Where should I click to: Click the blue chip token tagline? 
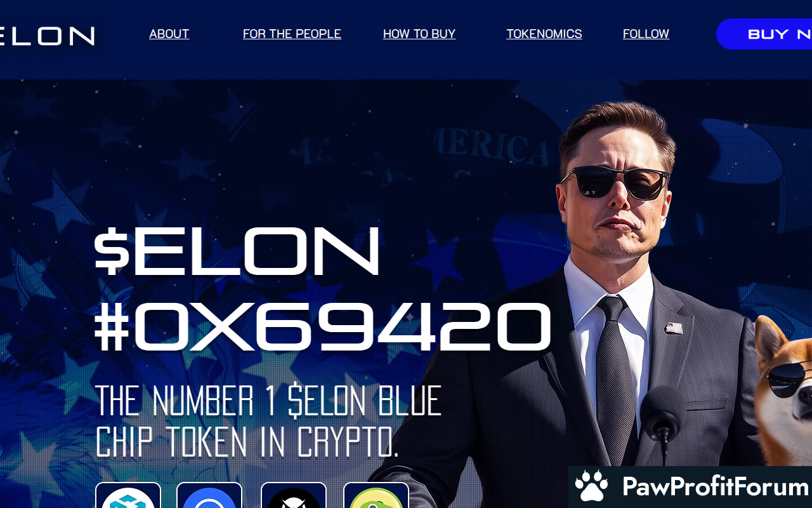tap(268, 420)
